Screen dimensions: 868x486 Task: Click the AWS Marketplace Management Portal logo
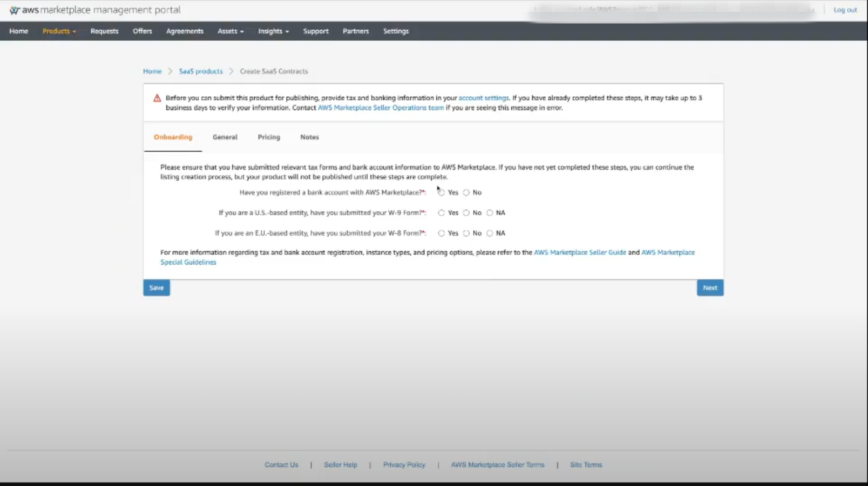95,9
